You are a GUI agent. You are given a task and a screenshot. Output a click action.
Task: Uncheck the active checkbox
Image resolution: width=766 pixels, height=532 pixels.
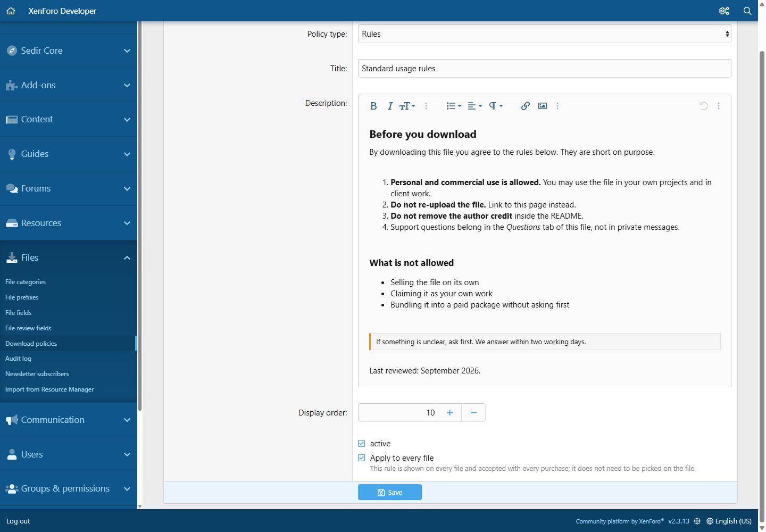point(362,444)
